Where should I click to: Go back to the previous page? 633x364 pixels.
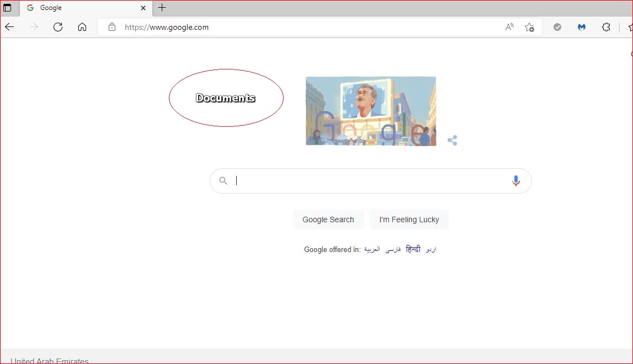[9, 27]
